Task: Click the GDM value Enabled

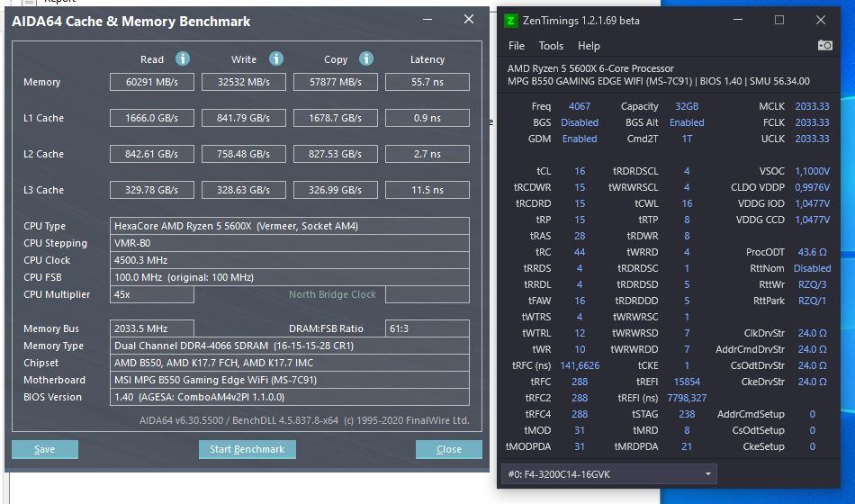Action: point(579,139)
